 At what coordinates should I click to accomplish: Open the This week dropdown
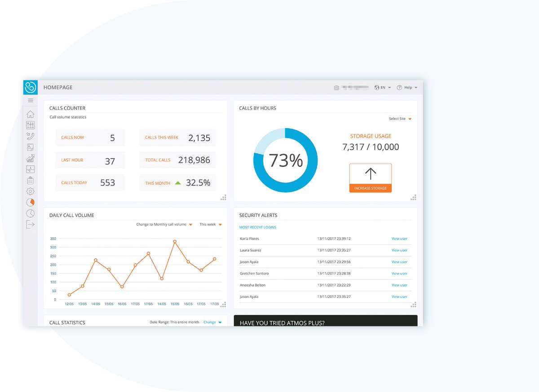(211, 225)
